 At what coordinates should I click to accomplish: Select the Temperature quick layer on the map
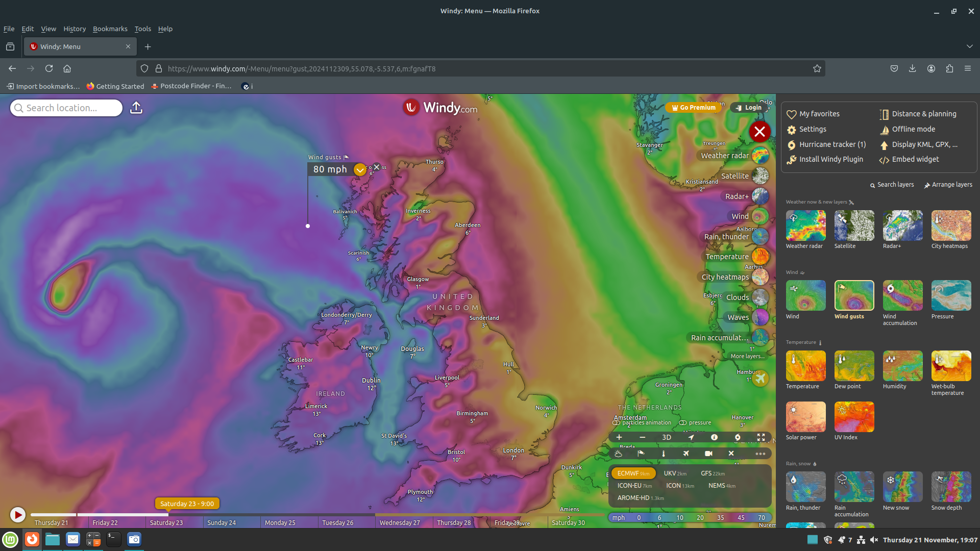(x=736, y=257)
